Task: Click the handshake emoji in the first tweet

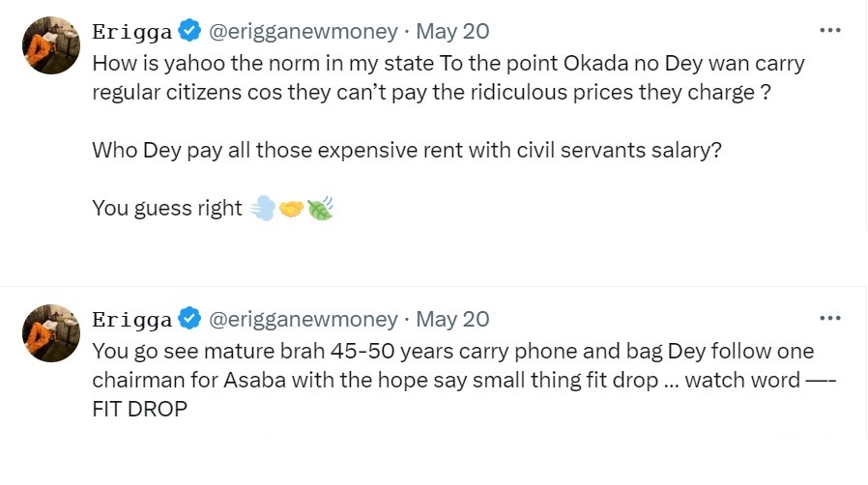Action: coord(290,208)
